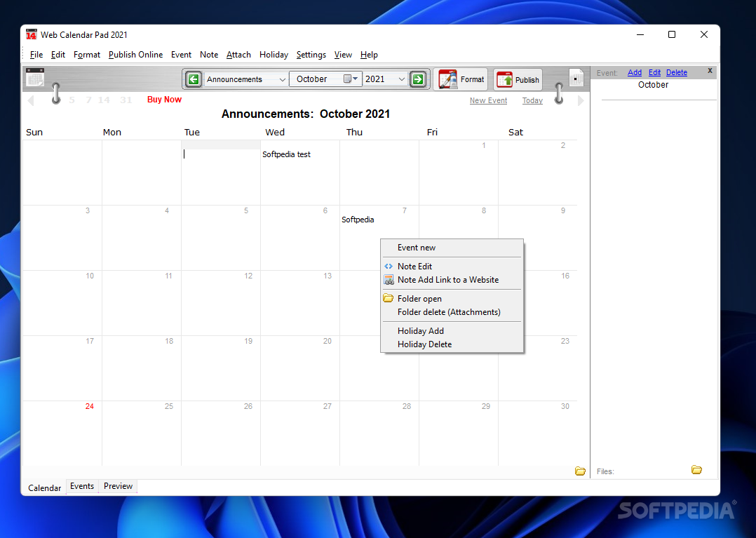Open the Holiday menu
Image resolution: width=756 pixels, height=538 pixels.
coord(274,55)
